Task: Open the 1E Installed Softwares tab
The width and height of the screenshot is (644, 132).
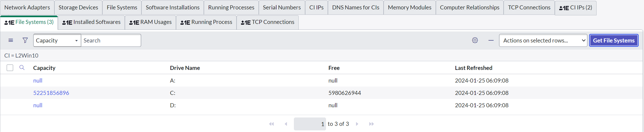Action: (91, 22)
